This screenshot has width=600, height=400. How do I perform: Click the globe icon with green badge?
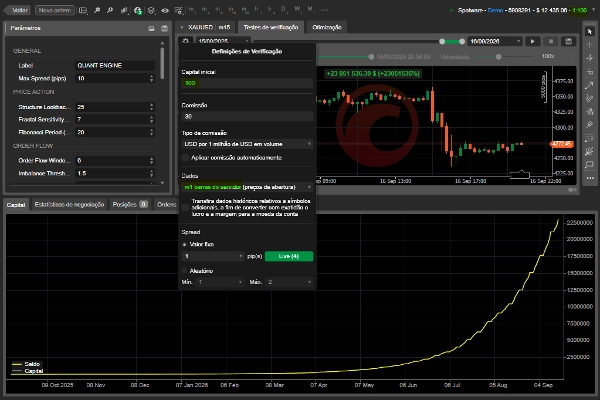138,10
